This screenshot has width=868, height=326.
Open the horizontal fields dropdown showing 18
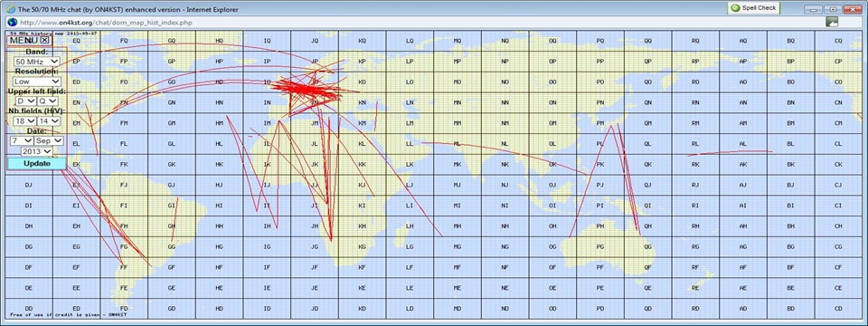[24, 120]
